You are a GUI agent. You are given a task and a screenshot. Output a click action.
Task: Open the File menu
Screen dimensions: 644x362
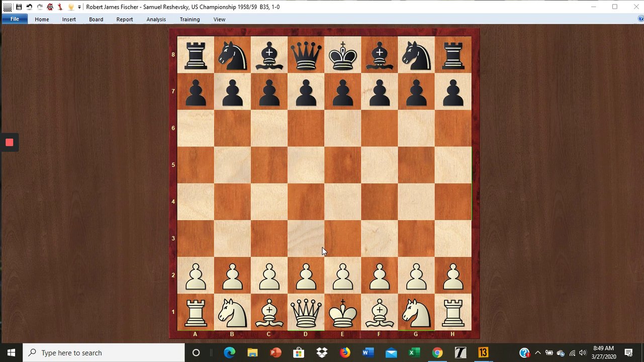point(15,19)
